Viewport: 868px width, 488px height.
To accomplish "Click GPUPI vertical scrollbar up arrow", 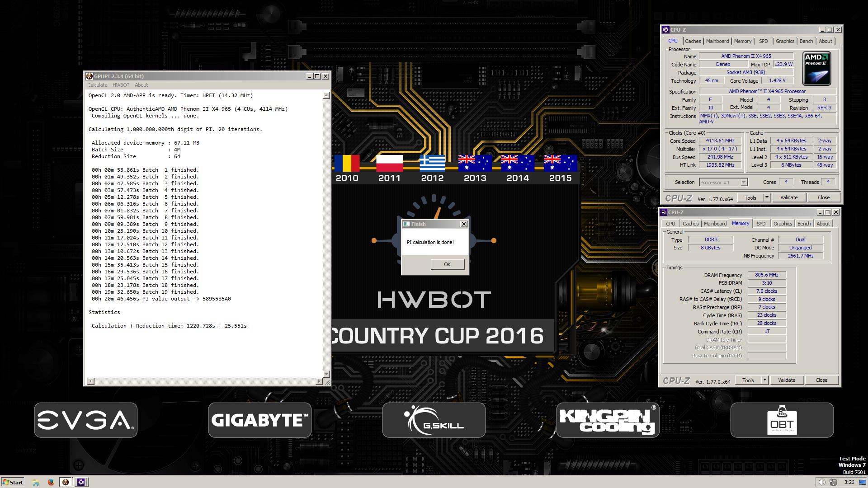I will pyautogui.click(x=326, y=95).
